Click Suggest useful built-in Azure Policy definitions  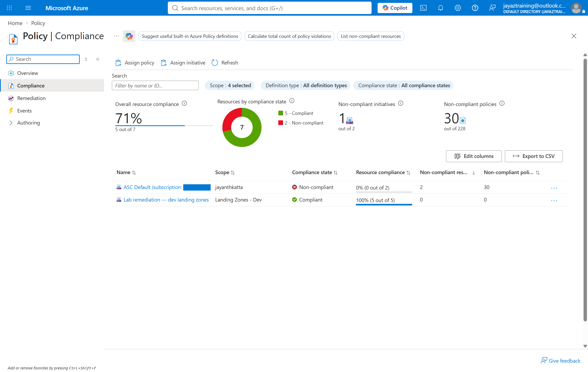(190, 36)
